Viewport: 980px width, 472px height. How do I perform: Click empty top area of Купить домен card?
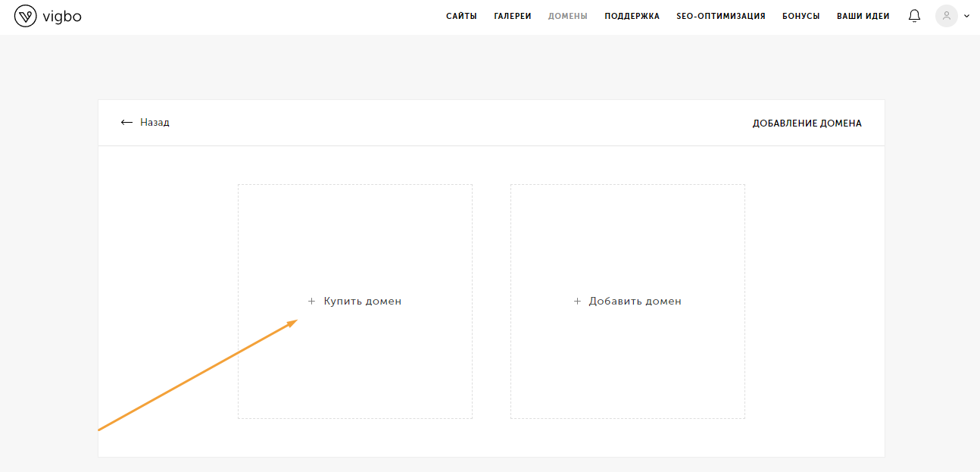click(x=354, y=227)
